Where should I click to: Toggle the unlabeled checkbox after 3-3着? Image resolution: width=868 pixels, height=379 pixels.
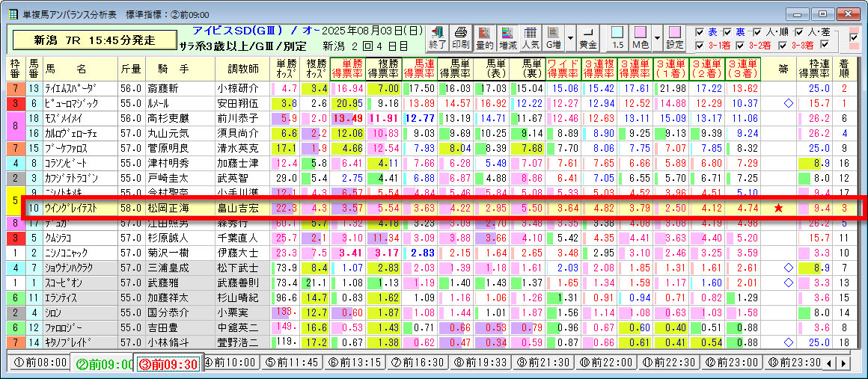[x=825, y=45]
